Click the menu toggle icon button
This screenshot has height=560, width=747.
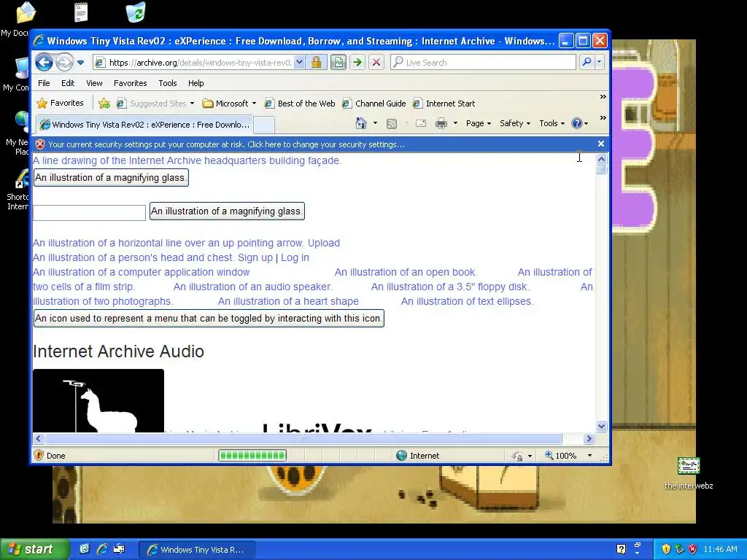(x=209, y=319)
